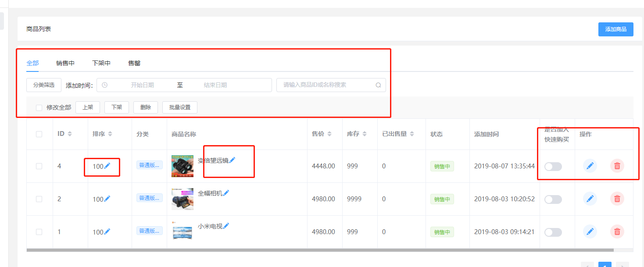This screenshot has height=267, width=644.
Task: Click the price cell 4448.00
Action: (323, 166)
